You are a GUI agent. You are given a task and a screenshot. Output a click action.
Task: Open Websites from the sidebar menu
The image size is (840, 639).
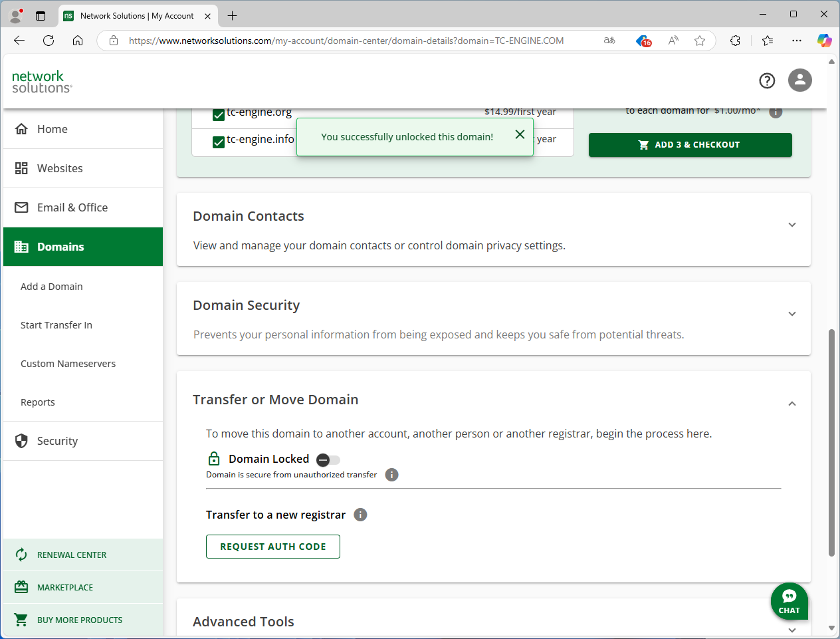pyautogui.click(x=60, y=168)
